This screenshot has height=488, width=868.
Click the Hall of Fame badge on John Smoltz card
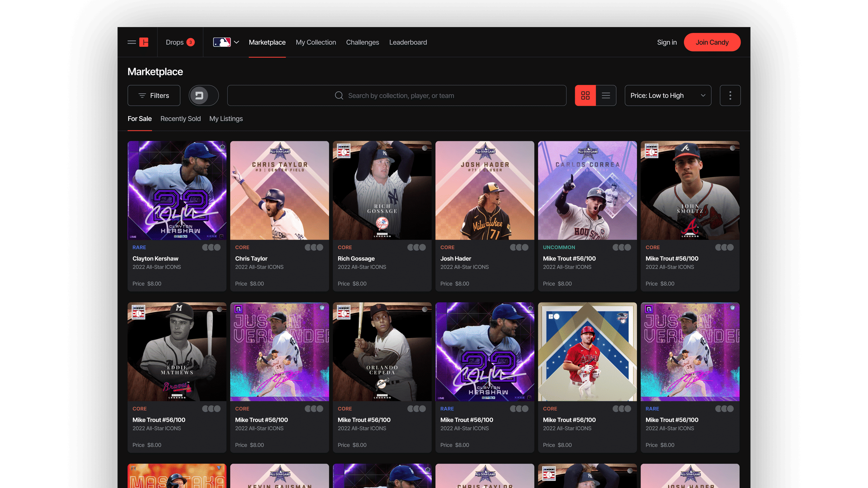(x=651, y=151)
